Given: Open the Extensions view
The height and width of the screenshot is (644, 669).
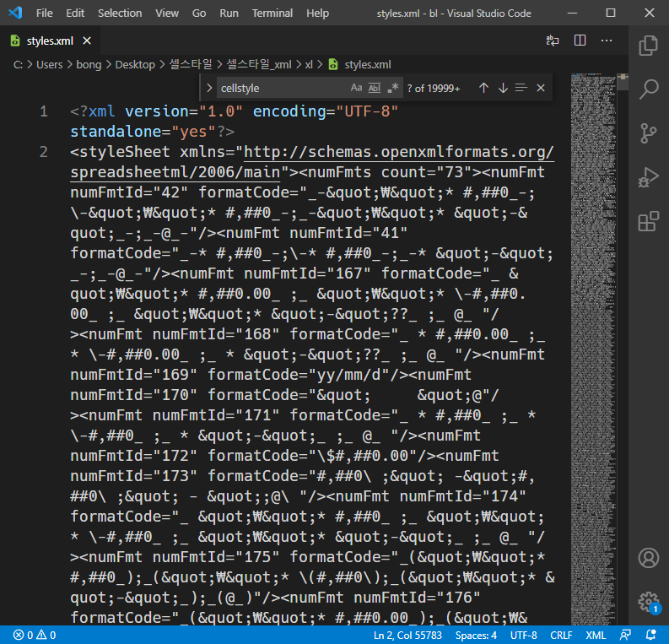Looking at the screenshot, I should pyautogui.click(x=648, y=221).
